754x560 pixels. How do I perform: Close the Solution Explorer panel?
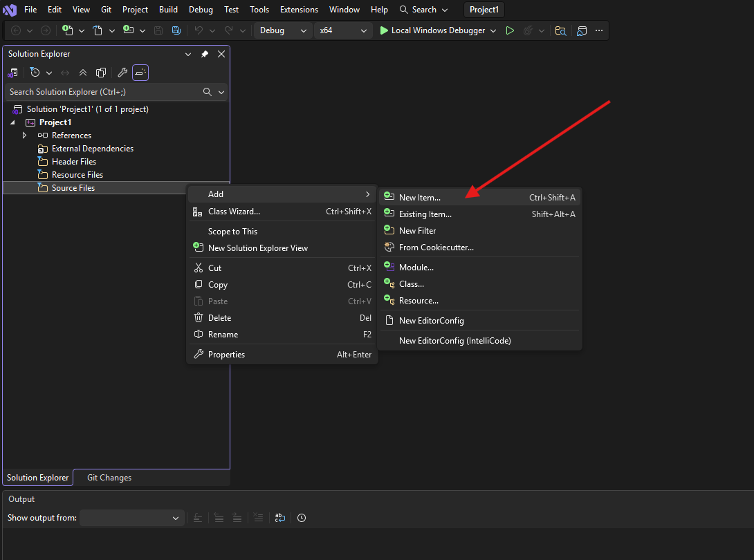point(221,54)
